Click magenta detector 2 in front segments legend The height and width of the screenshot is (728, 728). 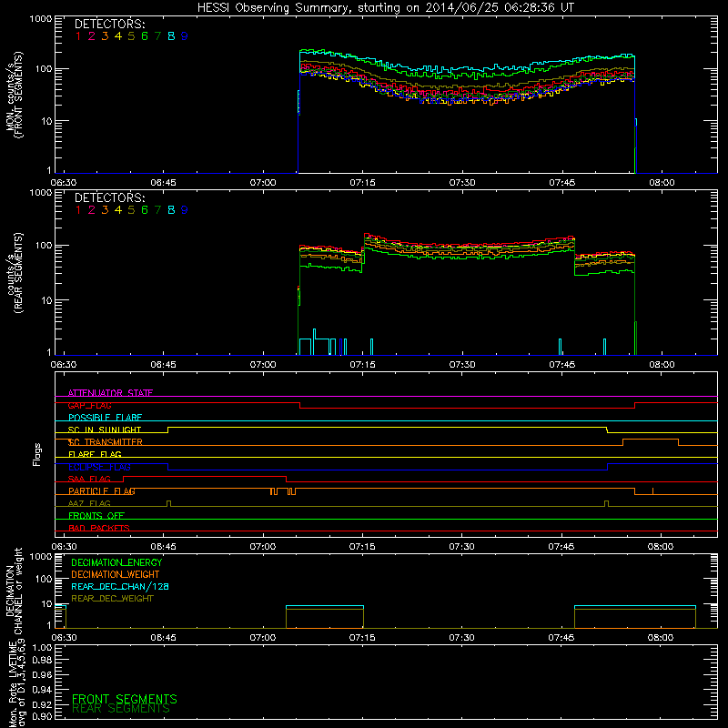click(x=92, y=36)
